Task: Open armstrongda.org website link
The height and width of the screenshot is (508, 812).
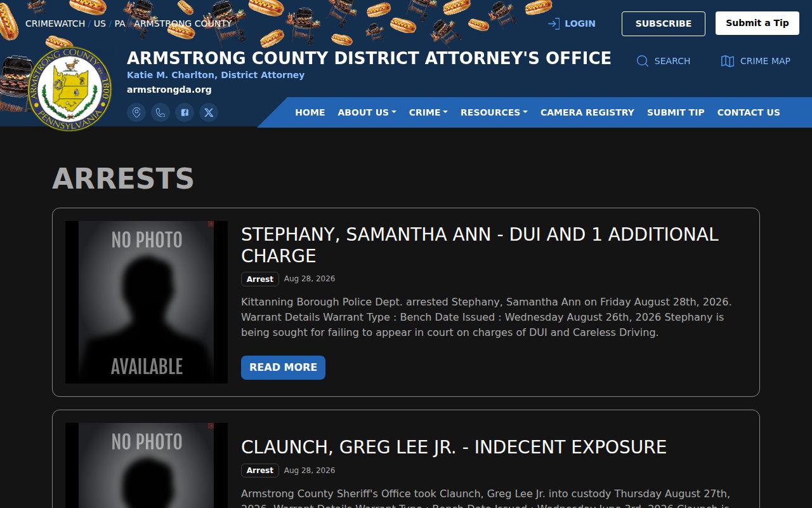Action: (169, 90)
